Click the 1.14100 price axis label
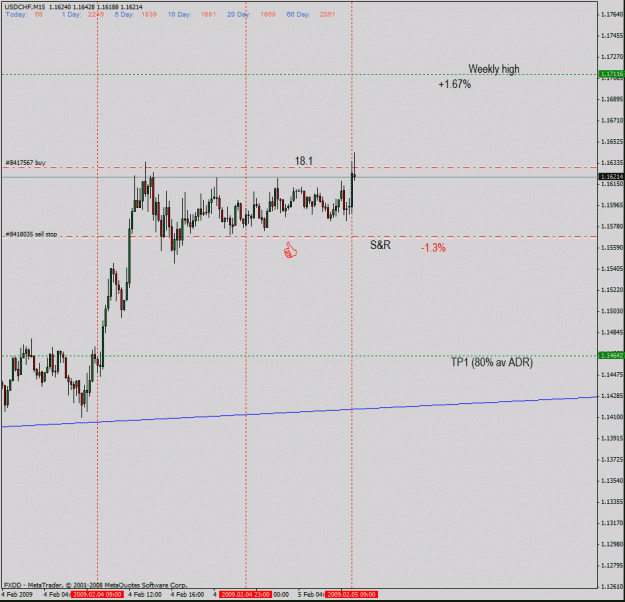 pos(612,417)
